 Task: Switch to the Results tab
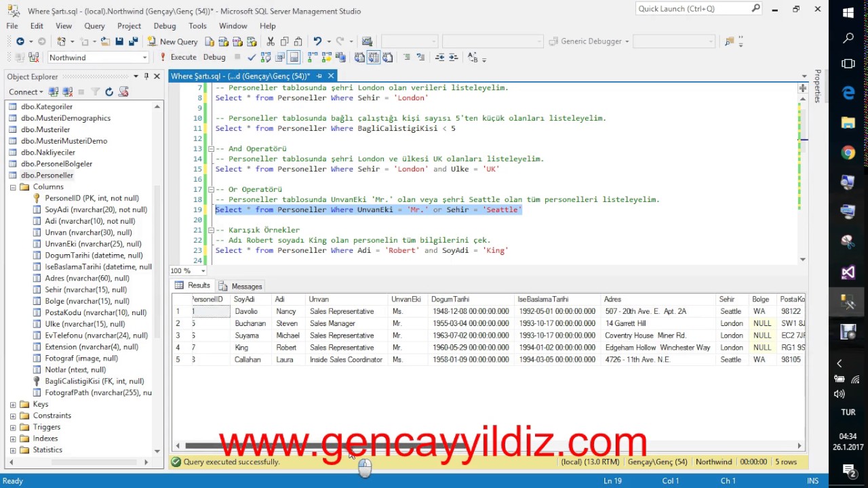pos(193,286)
